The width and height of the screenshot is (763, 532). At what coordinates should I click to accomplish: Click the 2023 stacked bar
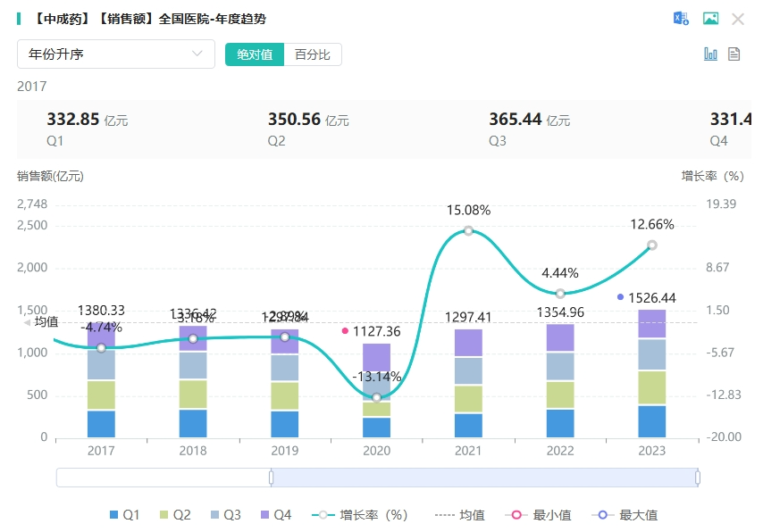(x=652, y=373)
